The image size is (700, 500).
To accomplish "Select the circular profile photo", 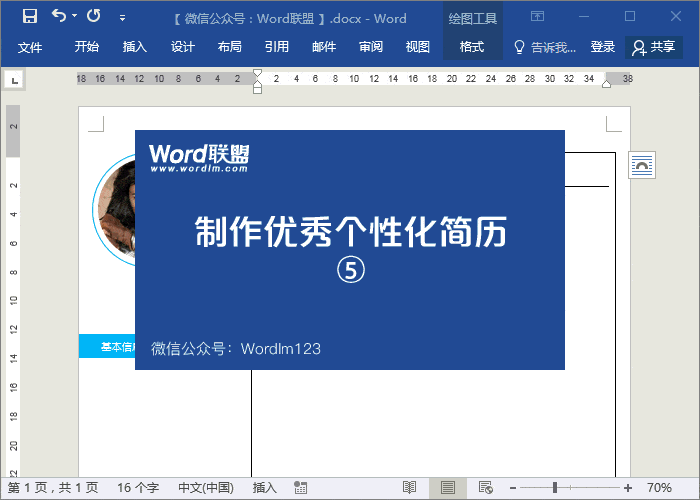I will [114, 210].
